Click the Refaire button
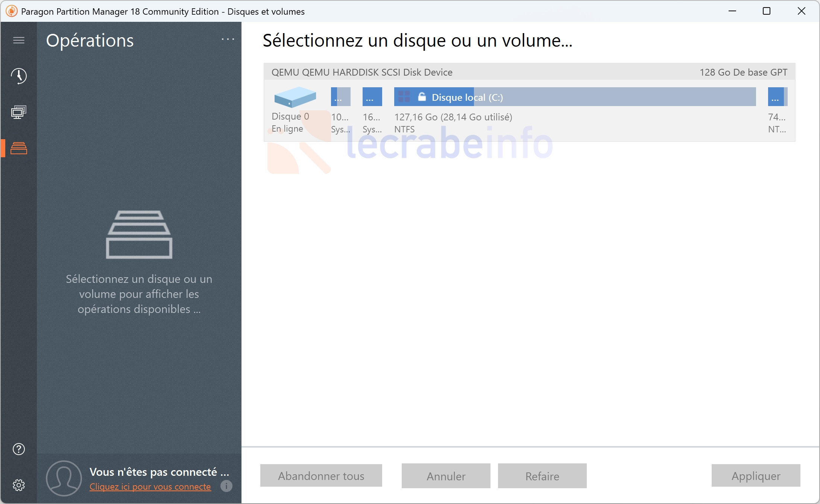 (x=542, y=476)
